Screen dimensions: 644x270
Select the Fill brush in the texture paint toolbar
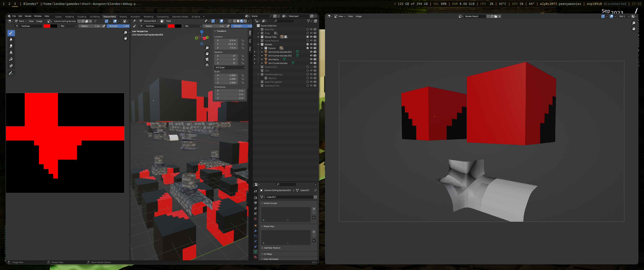point(11,59)
